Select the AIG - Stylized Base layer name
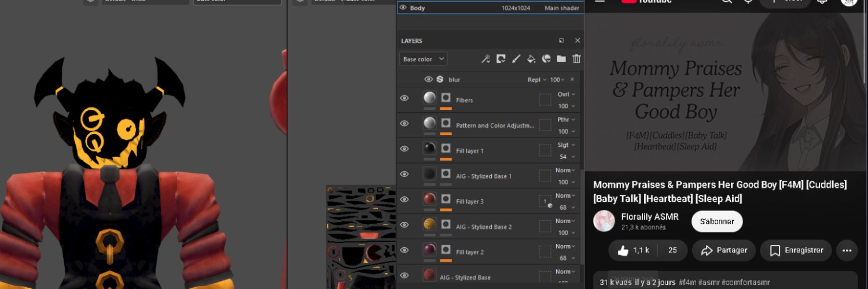Image resolution: width=868 pixels, height=289 pixels. click(x=465, y=278)
